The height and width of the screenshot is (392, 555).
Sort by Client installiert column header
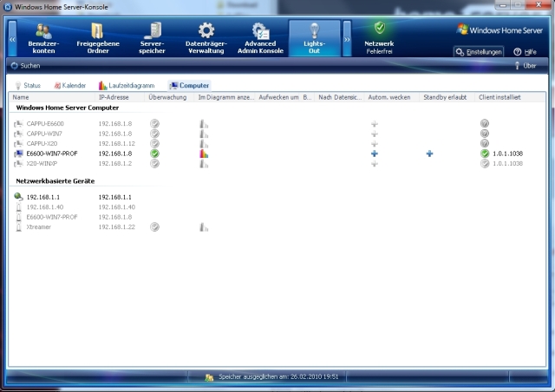[510, 97]
